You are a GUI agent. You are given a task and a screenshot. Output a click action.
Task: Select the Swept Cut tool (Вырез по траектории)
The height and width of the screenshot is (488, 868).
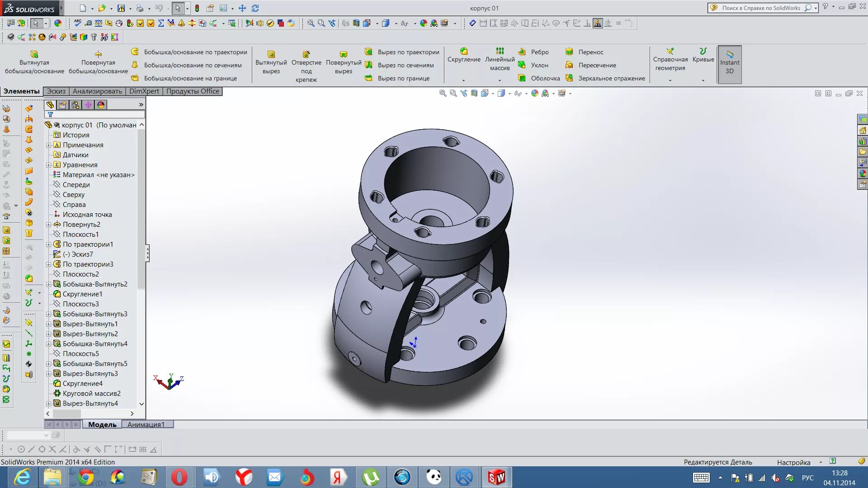click(x=368, y=52)
